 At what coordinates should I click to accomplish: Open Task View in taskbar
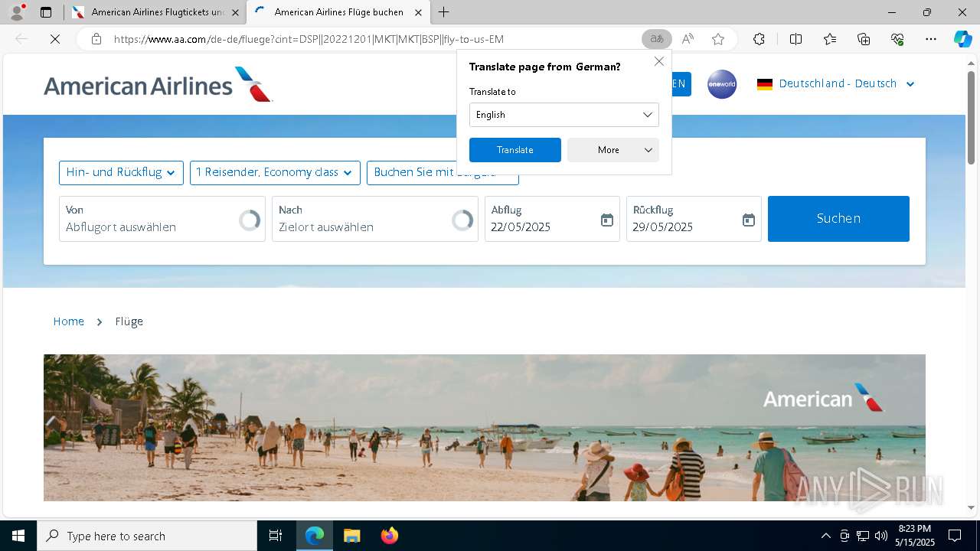[276, 536]
